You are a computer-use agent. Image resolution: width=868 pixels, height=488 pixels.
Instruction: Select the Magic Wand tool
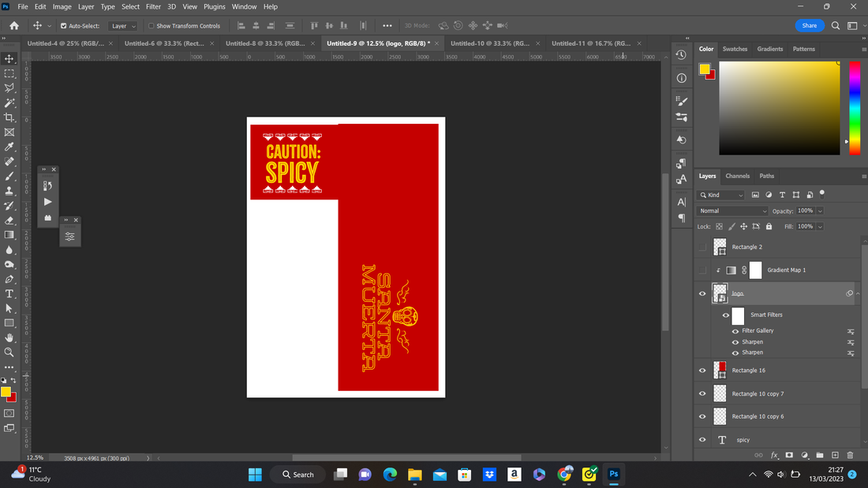pyautogui.click(x=9, y=103)
